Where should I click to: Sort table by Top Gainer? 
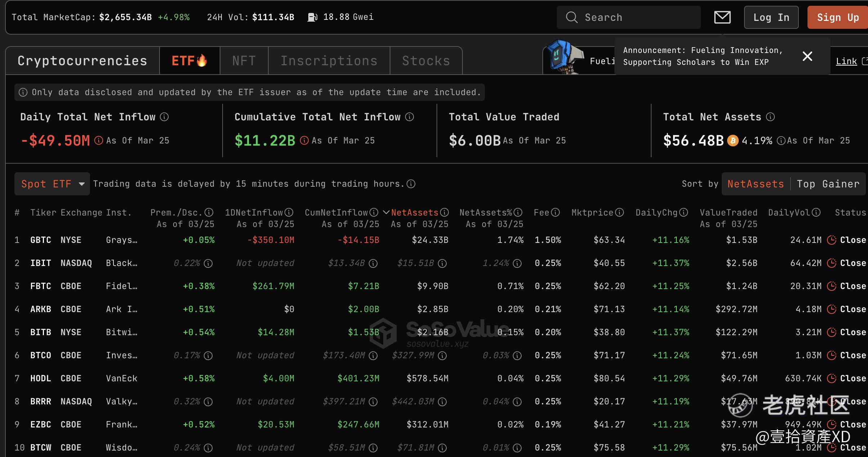[828, 184]
